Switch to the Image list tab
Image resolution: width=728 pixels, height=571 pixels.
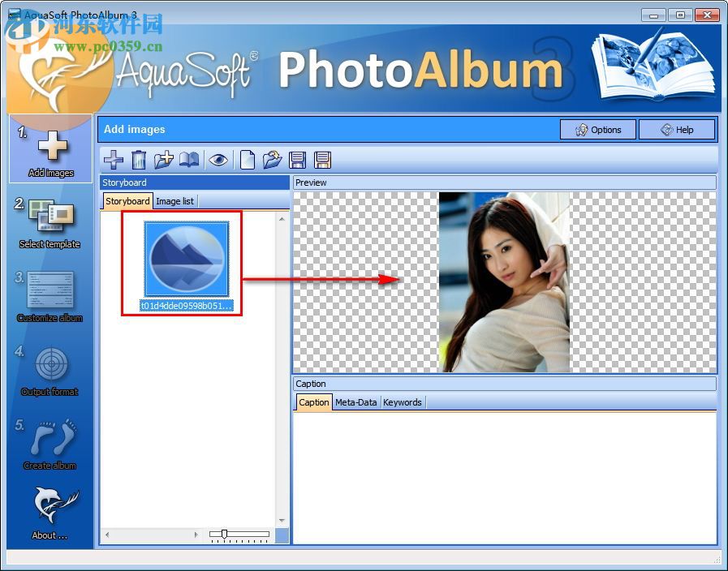pyautogui.click(x=174, y=201)
